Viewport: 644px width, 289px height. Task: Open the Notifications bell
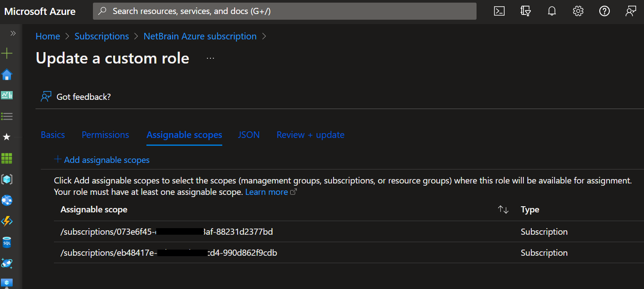pos(552,11)
